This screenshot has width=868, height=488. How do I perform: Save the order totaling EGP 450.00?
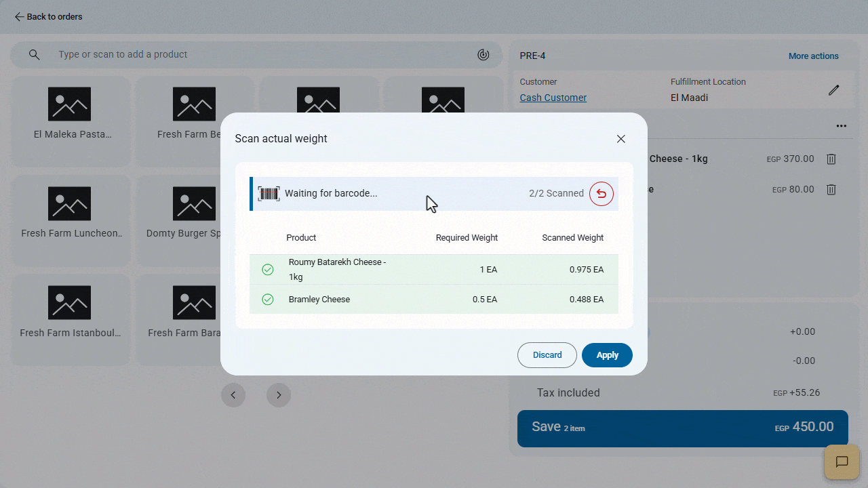(x=683, y=428)
